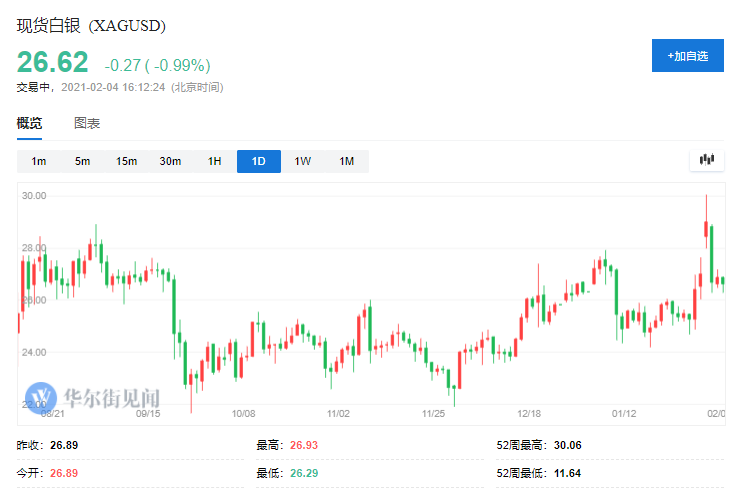Select the 1m timeframe
Screen dimensions: 741x492
(39, 161)
